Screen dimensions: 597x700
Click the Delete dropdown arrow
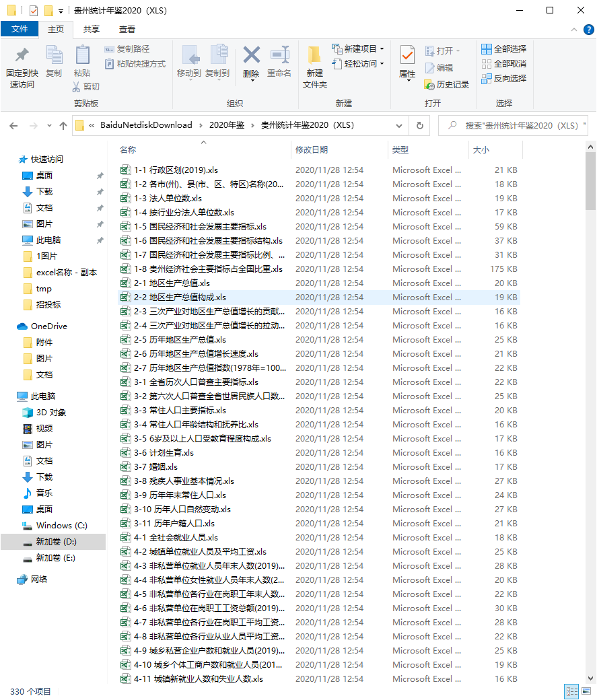pyautogui.click(x=252, y=80)
